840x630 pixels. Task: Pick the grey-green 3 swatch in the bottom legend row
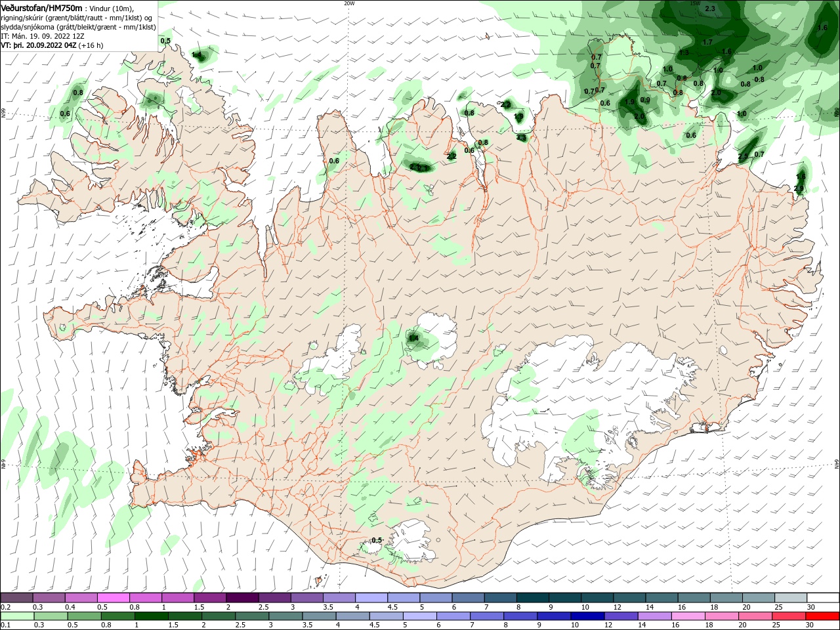click(x=286, y=616)
